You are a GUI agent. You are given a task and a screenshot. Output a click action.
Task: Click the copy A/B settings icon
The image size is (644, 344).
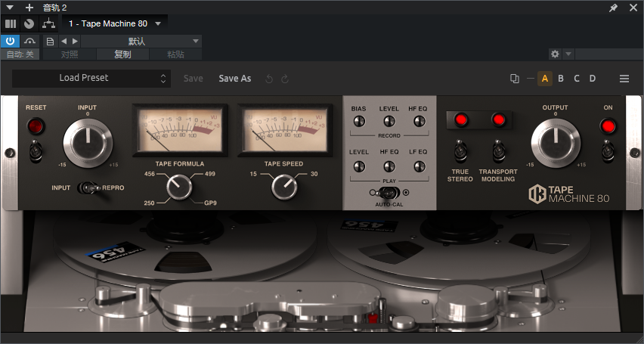tap(515, 79)
